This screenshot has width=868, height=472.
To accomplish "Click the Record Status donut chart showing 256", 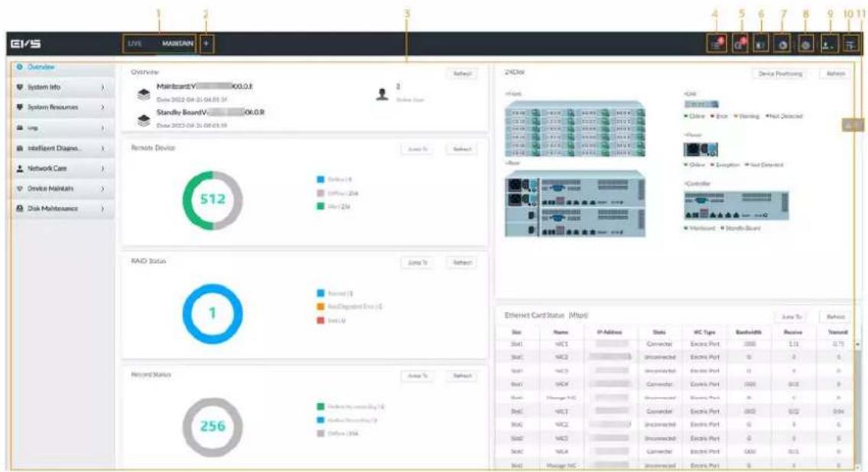I will pyautogui.click(x=213, y=426).
